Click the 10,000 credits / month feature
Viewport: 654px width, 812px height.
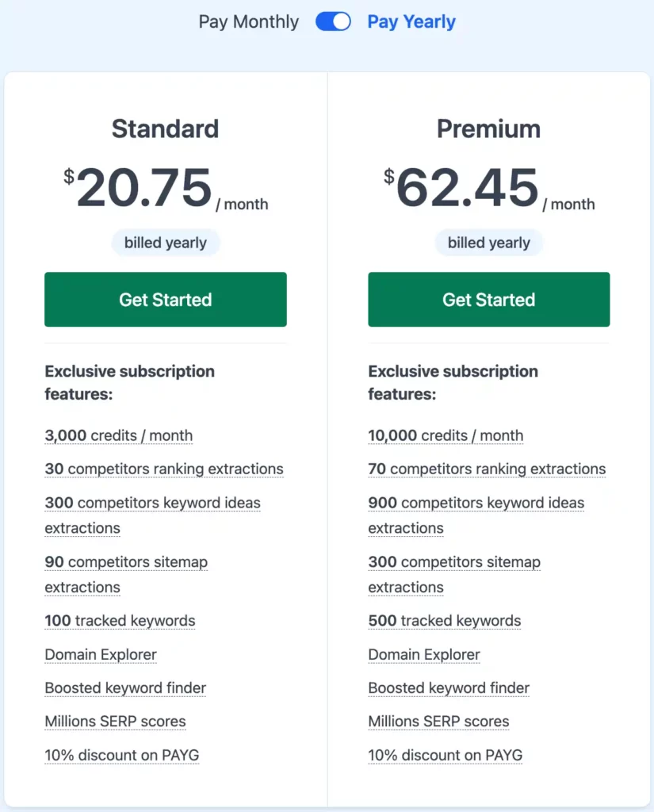pos(446,435)
